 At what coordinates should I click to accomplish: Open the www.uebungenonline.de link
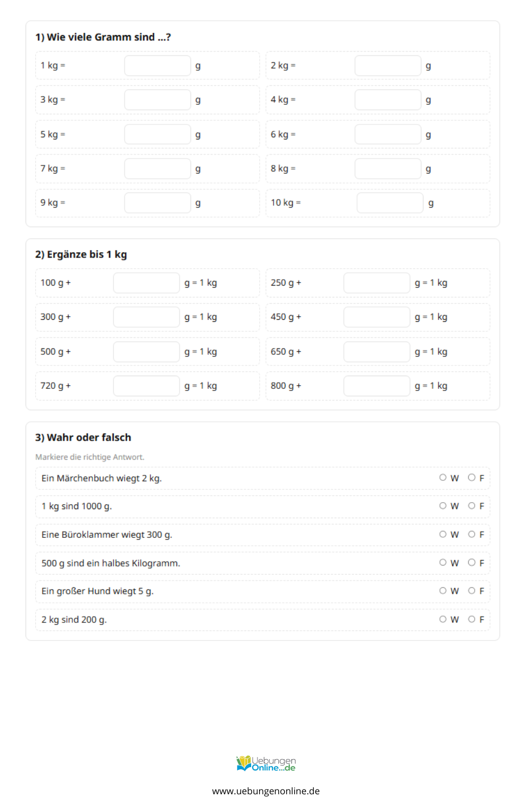click(x=266, y=791)
